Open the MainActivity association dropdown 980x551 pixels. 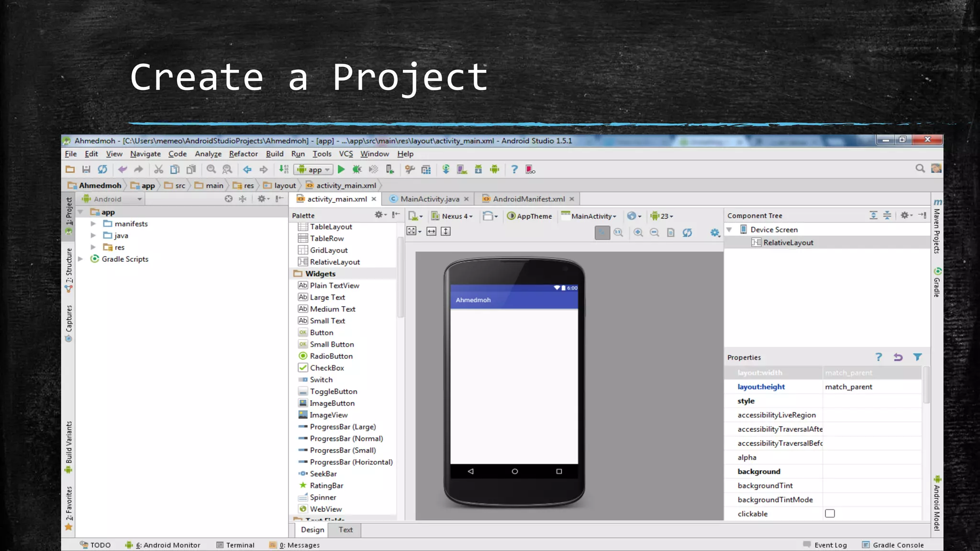589,216
